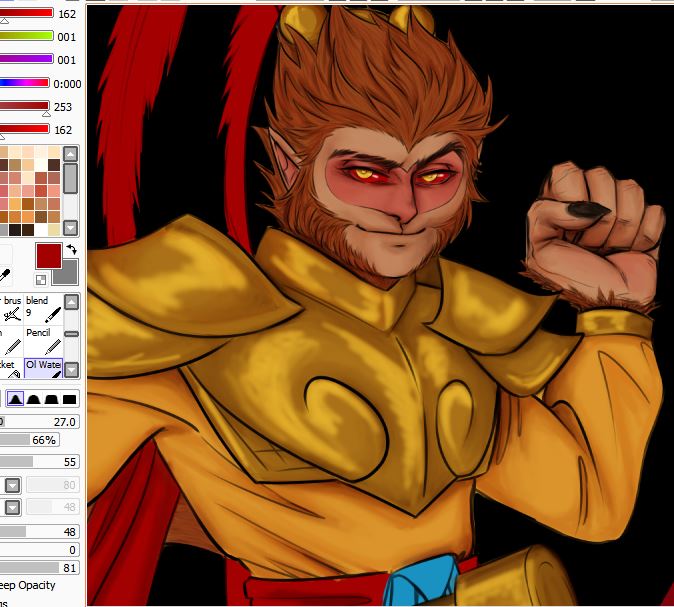The height and width of the screenshot is (607, 674).
Task: Set the active blending slider showing 48
Action: (40, 532)
